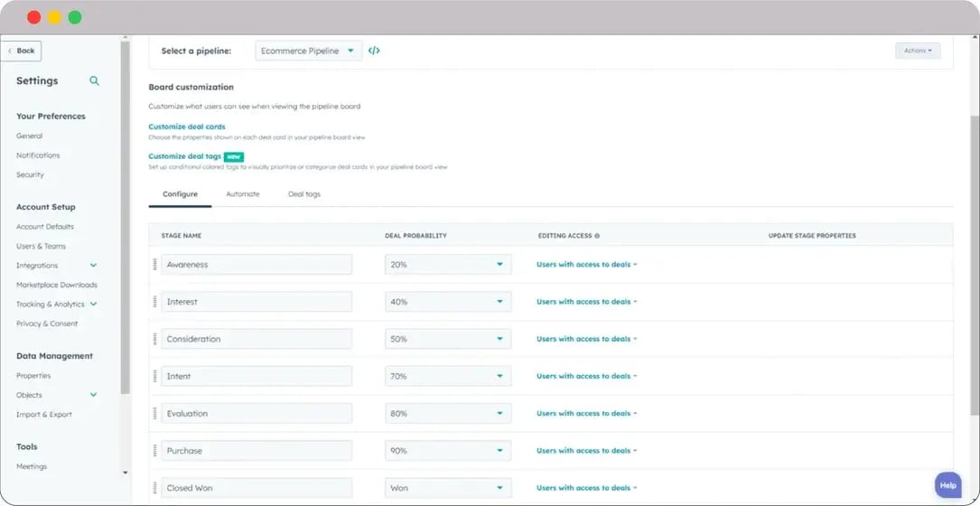Click the Back button

(22, 51)
